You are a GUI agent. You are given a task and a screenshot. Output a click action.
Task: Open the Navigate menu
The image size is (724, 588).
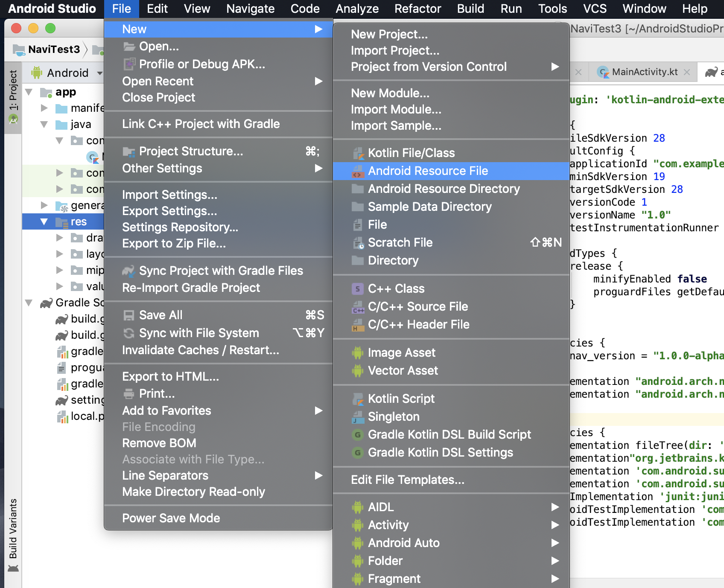[x=250, y=9]
